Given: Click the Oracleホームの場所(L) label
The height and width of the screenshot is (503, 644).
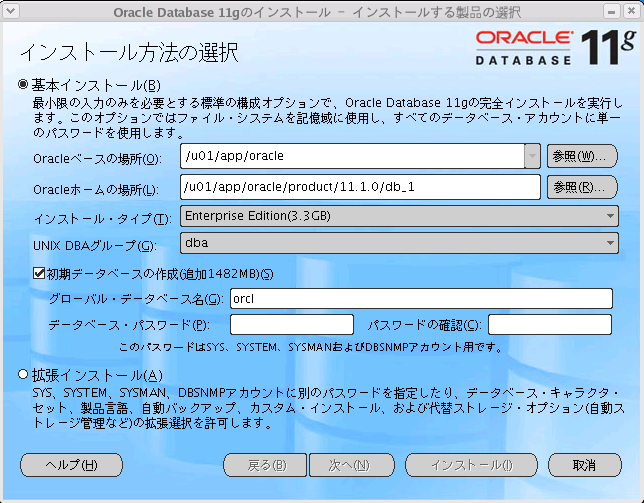Looking at the screenshot, I should [x=96, y=189].
